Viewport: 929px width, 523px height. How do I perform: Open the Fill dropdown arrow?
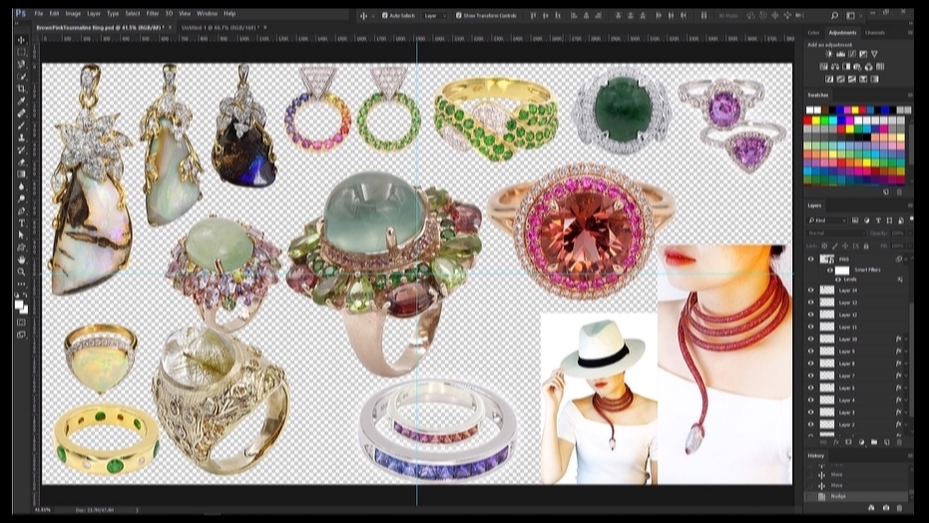[909, 246]
